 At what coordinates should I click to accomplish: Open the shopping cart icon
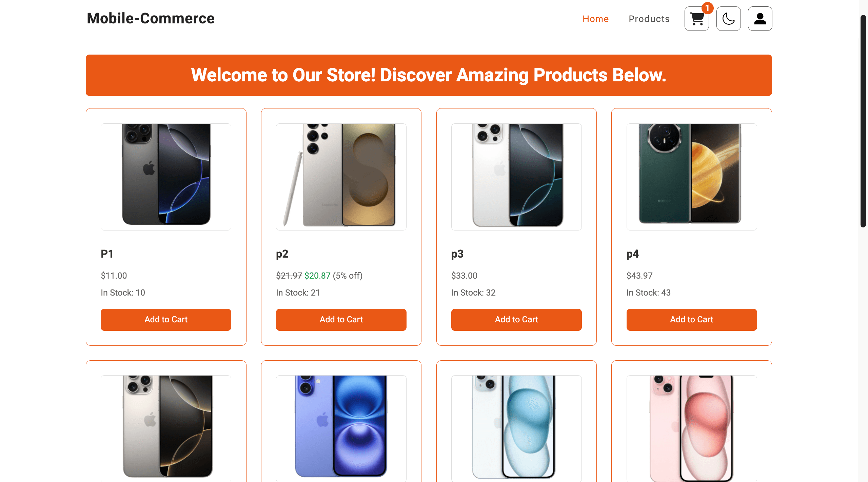coord(696,19)
